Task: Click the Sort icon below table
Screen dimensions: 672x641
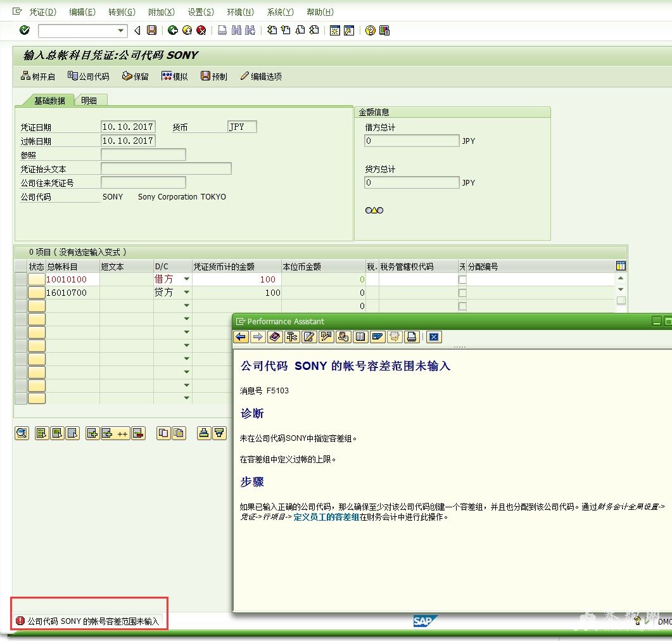Action: click(x=204, y=433)
